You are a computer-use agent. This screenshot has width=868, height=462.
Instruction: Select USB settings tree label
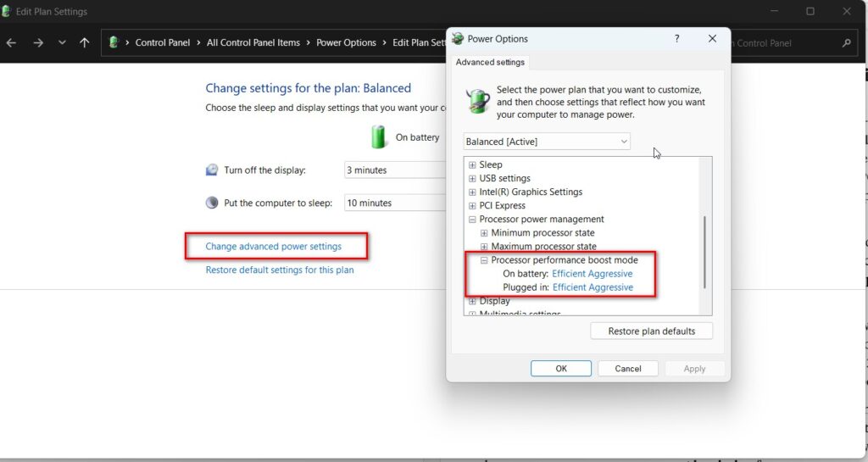[x=505, y=178]
